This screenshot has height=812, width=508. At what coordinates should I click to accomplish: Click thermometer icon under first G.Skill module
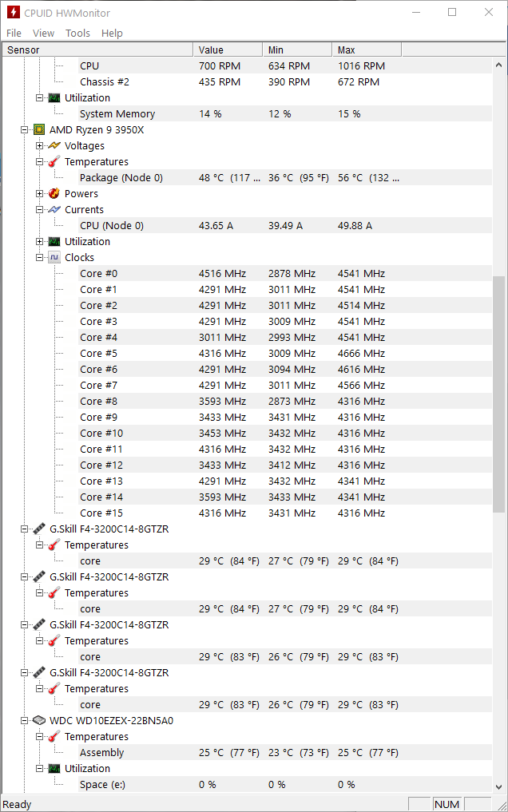coord(54,545)
